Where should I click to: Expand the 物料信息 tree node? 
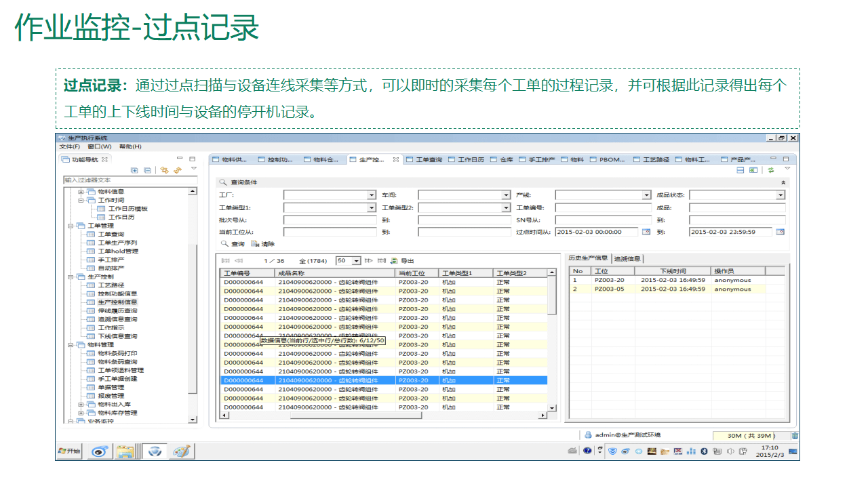81,192
